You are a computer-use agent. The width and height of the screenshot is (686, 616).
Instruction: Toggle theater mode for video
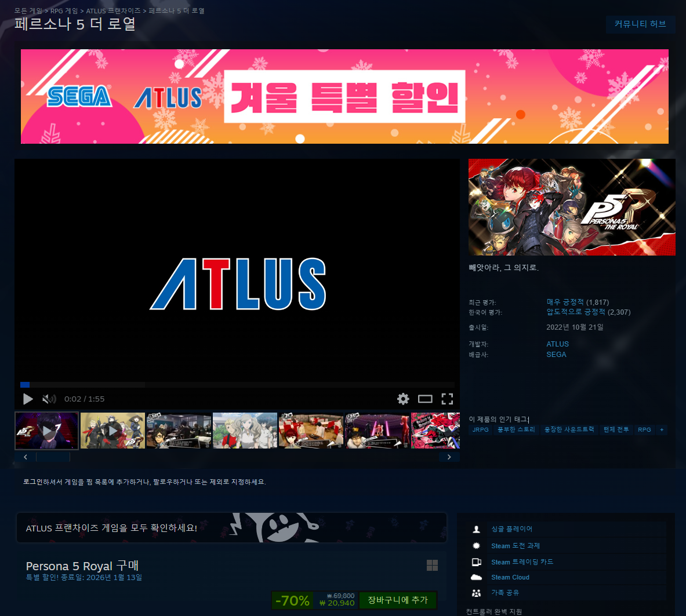tap(425, 399)
